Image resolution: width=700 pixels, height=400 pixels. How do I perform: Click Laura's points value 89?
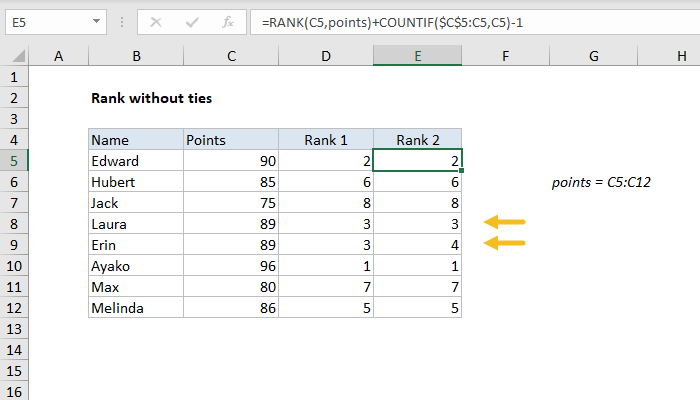[x=231, y=224]
